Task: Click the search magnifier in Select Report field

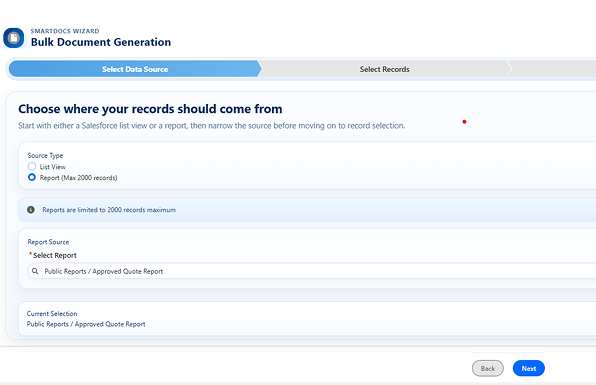Action: [35, 271]
